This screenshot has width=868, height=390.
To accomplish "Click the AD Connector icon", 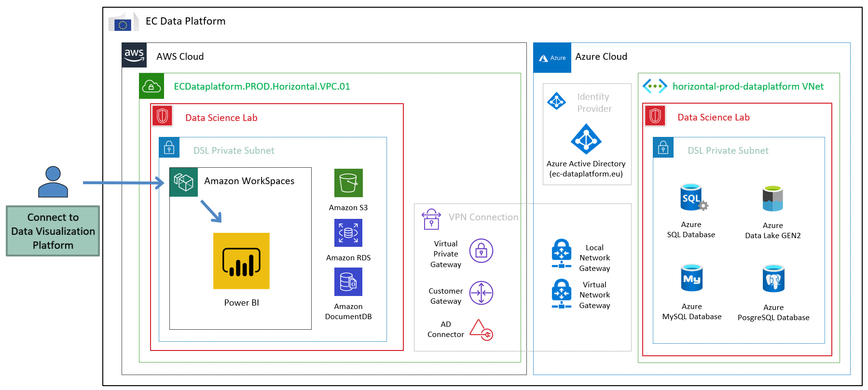I will click(482, 330).
